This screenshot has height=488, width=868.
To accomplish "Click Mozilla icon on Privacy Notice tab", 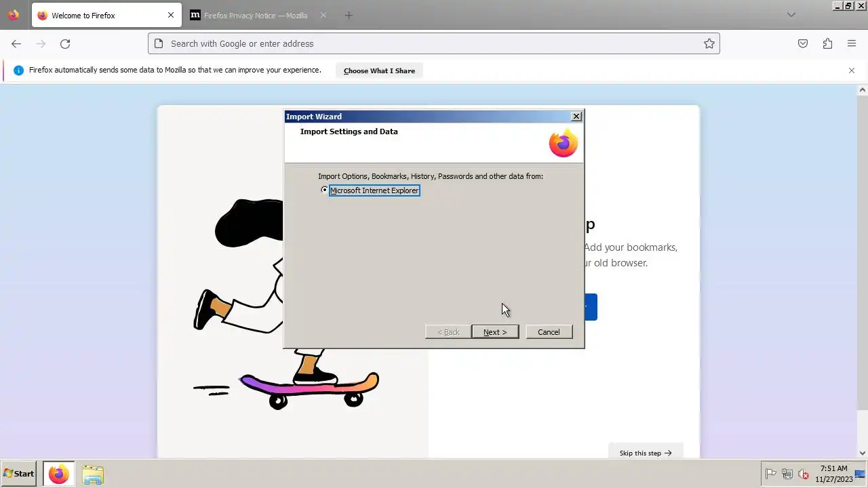I will click(195, 15).
